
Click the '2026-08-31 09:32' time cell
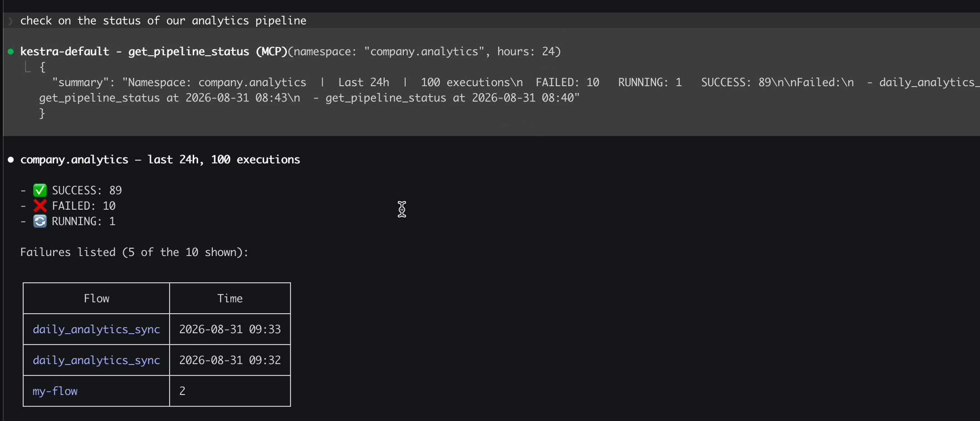pos(230,360)
